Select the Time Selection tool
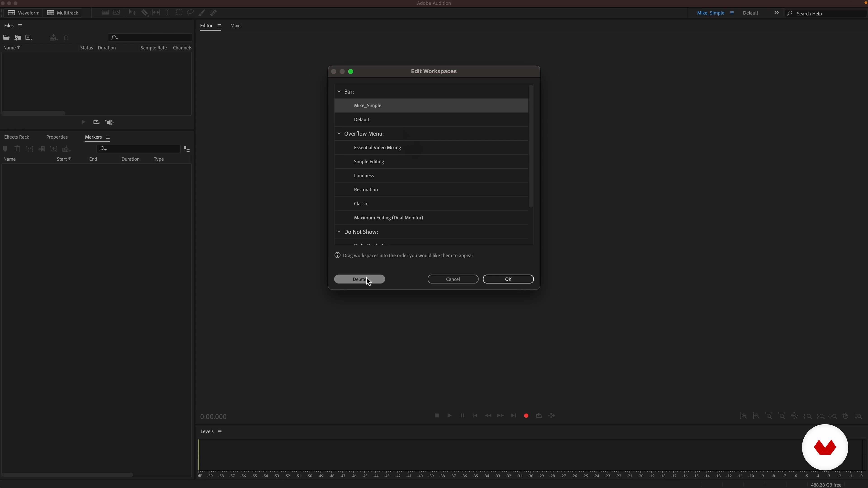The width and height of the screenshot is (868, 488). coord(167,12)
